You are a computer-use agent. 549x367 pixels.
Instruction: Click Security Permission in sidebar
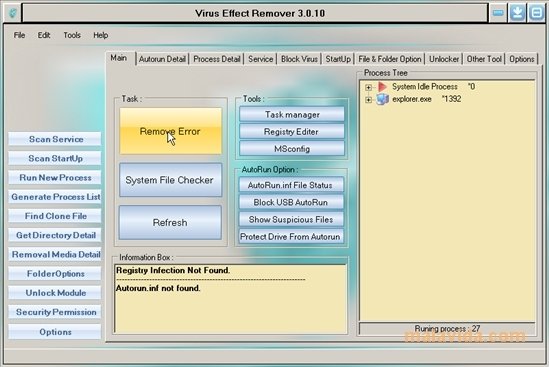pos(55,312)
